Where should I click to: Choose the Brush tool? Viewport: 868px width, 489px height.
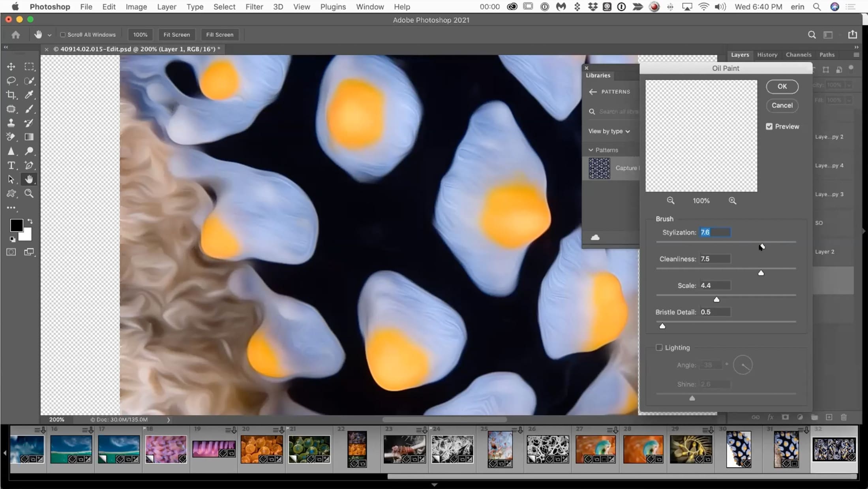point(29,109)
